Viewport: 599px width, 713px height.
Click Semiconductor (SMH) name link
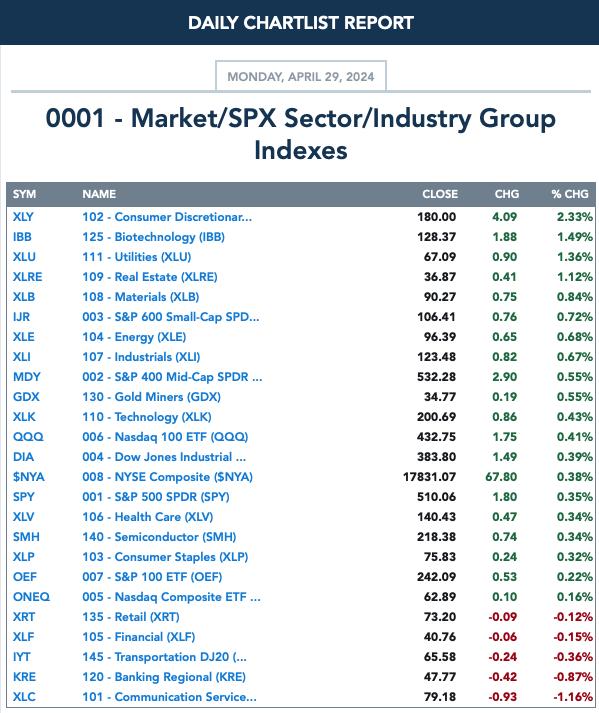point(159,537)
